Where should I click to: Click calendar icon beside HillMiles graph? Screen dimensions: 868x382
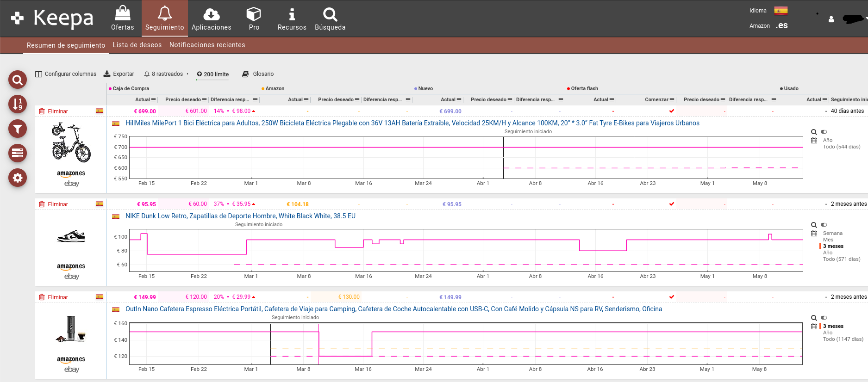814,140
